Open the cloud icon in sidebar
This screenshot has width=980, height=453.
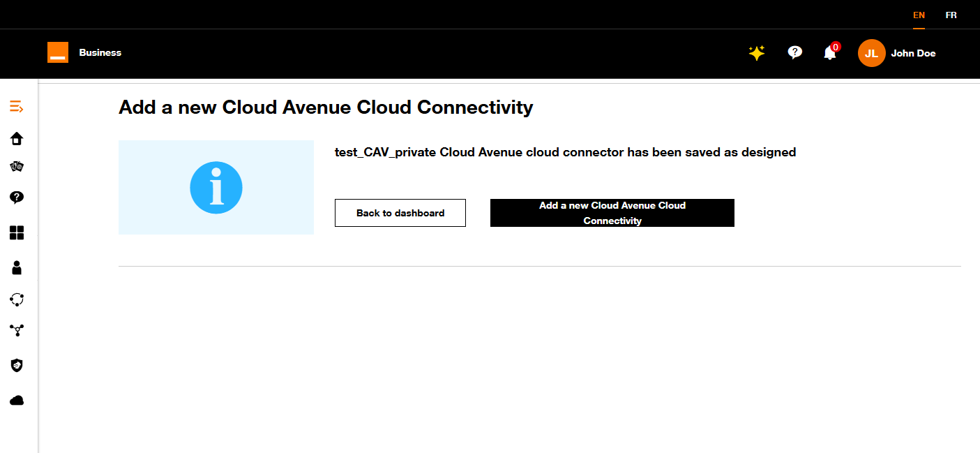(x=17, y=401)
